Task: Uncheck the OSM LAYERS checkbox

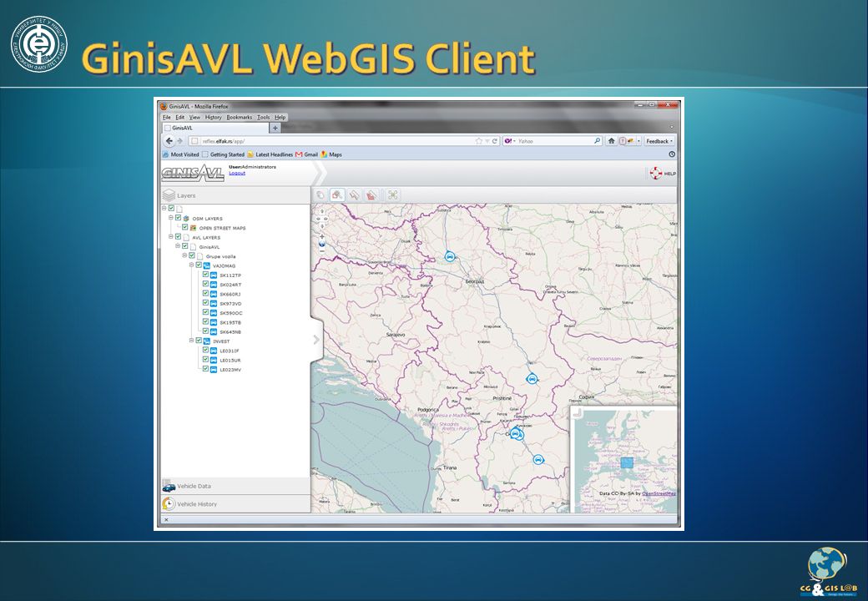Action: coord(179,218)
